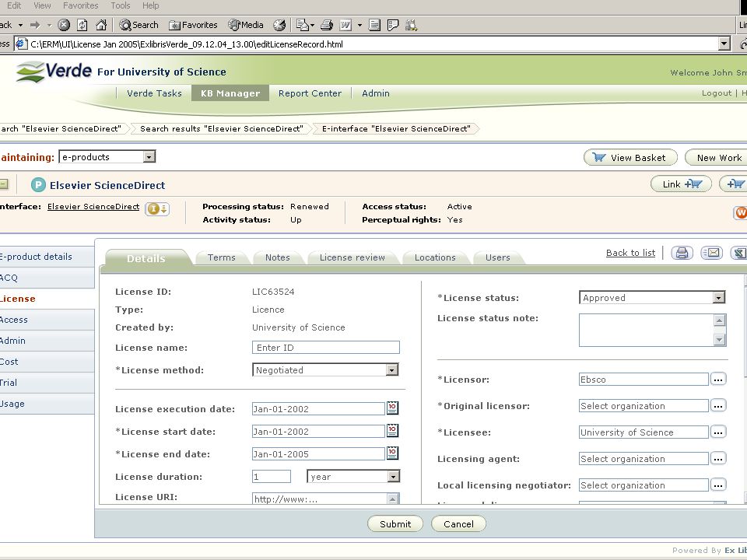Open the Edit menu
747x560 pixels.
point(14,5)
